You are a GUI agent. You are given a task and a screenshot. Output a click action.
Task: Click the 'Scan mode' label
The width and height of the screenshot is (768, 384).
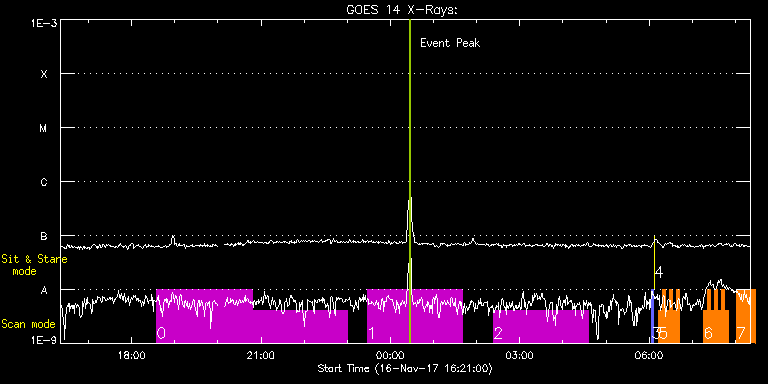tap(28, 324)
